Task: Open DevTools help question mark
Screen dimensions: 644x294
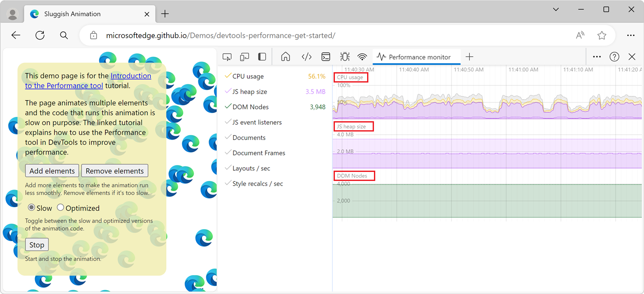Action: tap(614, 57)
